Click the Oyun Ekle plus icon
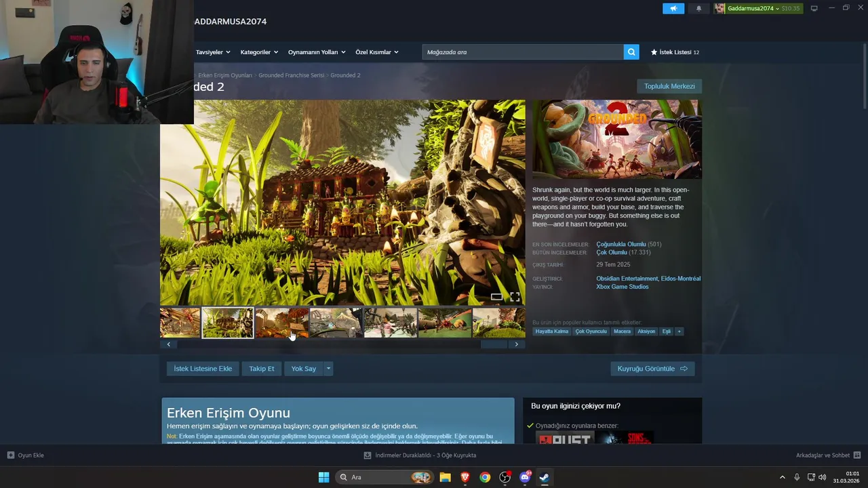Viewport: 868px width, 488px height. tap(10, 455)
